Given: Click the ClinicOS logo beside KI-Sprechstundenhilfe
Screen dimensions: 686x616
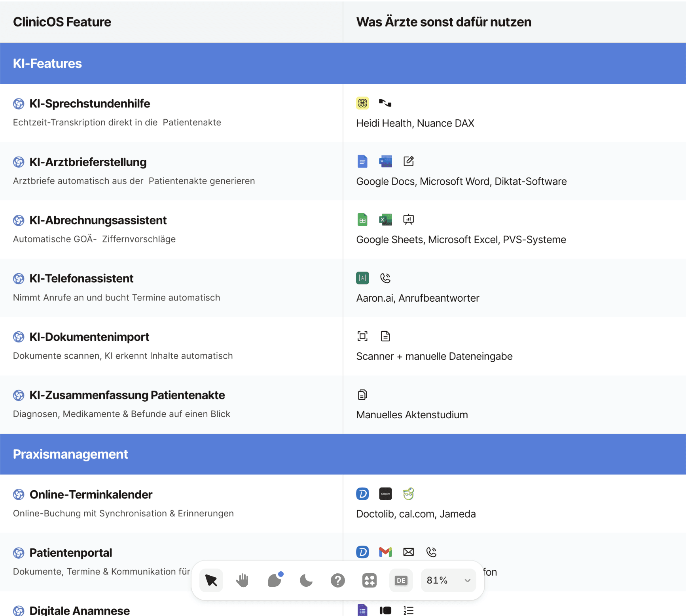Looking at the screenshot, I should click(19, 104).
